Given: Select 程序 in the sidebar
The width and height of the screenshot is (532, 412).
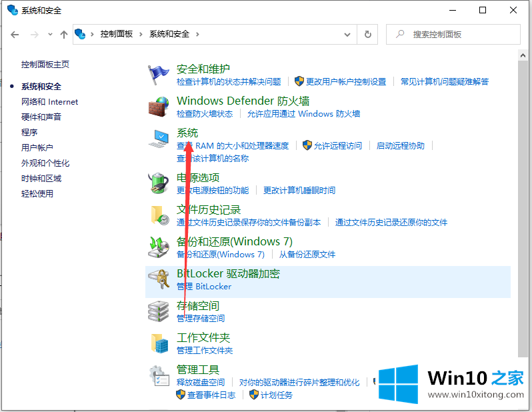Looking at the screenshot, I should tap(29, 133).
